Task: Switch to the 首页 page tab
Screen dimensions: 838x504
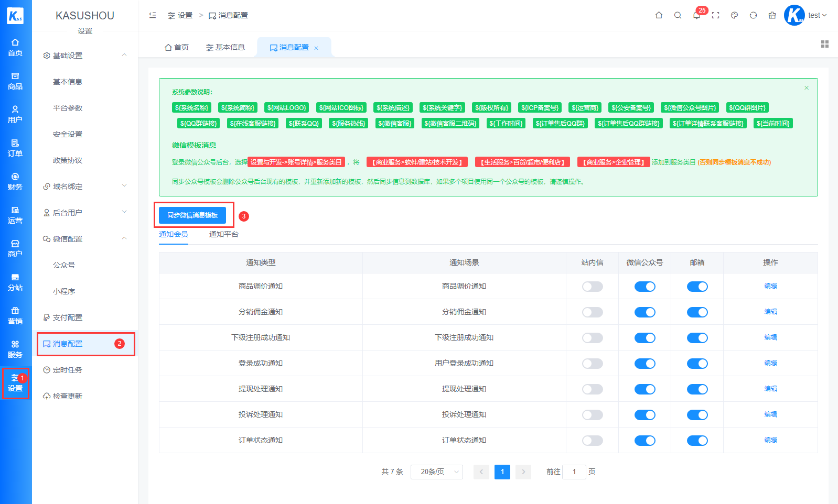Action: pyautogui.click(x=177, y=47)
